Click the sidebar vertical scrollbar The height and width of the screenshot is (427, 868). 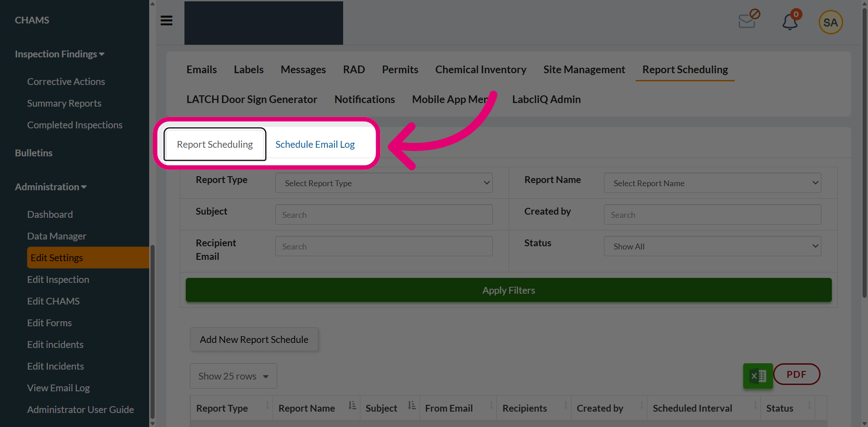coord(152,332)
